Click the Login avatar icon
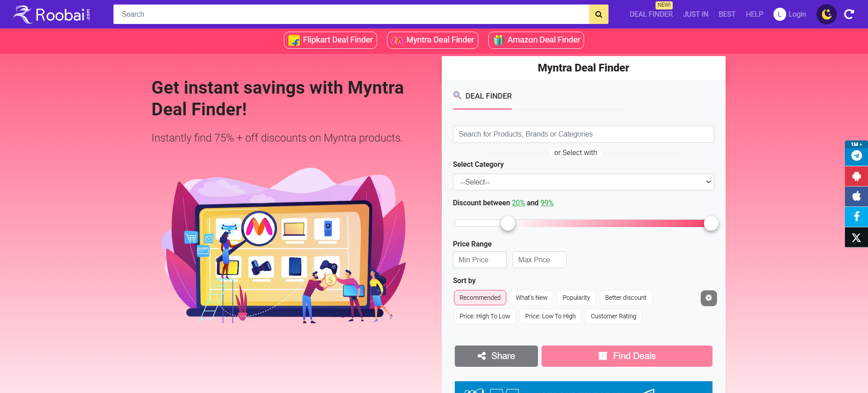This screenshot has height=393, width=868. coord(780,14)
